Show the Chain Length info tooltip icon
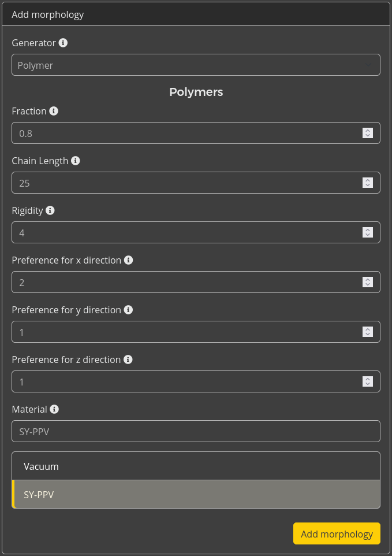 76,161
